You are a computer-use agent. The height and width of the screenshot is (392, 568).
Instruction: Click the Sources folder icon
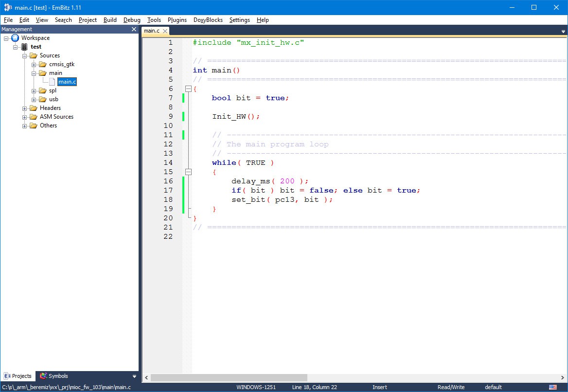click(34, 55)
